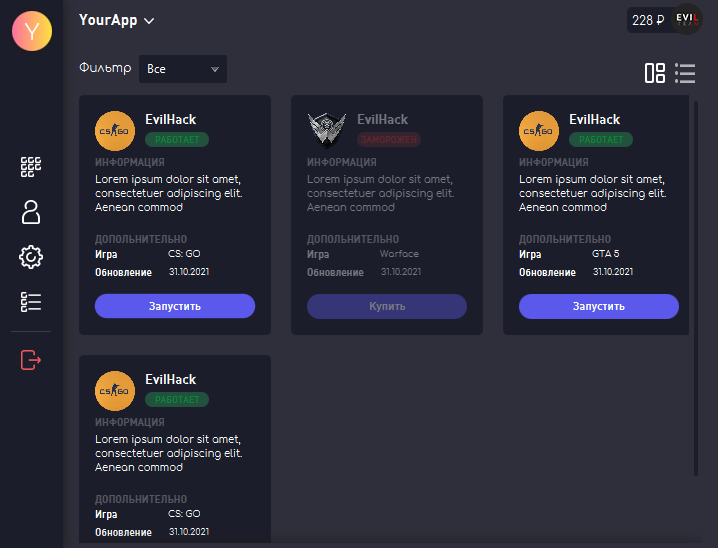Click EvilHack title on the GTA 5 card

click(x=594, y=119)
